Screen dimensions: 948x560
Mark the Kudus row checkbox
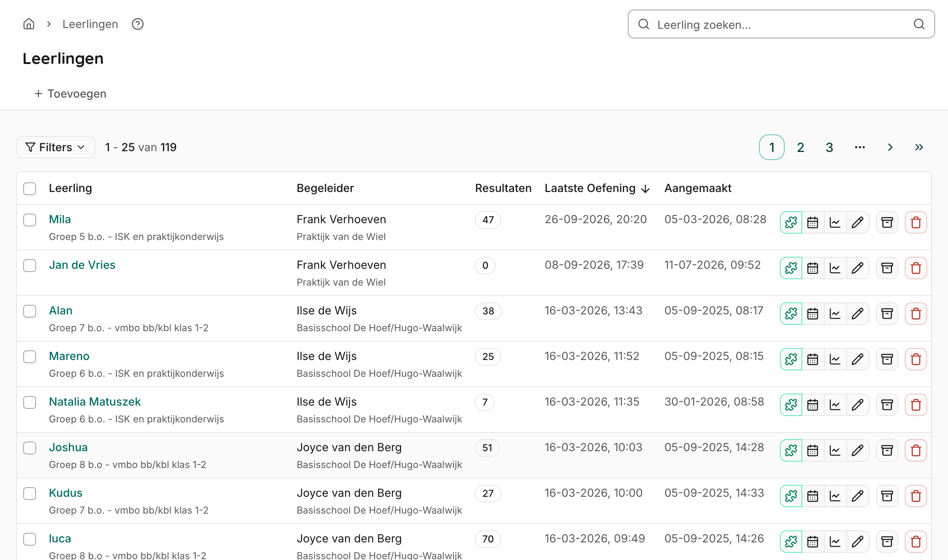pos(30,493)
